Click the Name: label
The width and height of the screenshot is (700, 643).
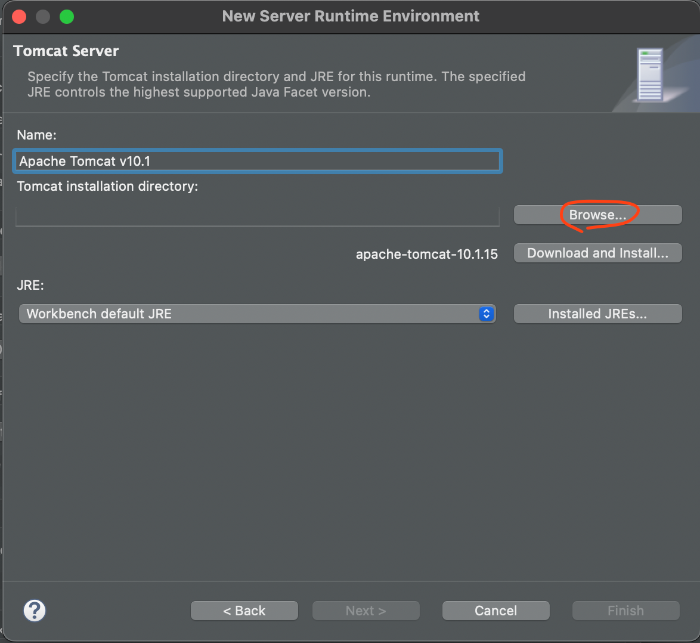(37, 135)
